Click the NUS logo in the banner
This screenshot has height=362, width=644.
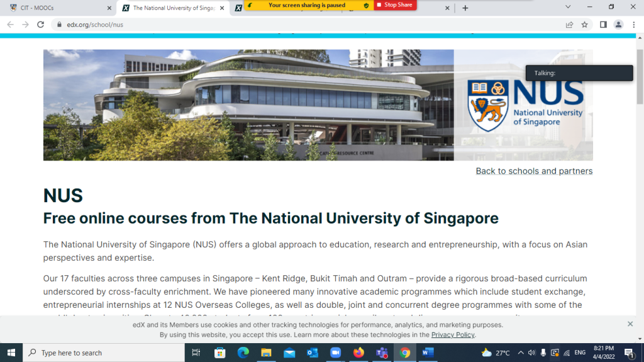(525, 105)
